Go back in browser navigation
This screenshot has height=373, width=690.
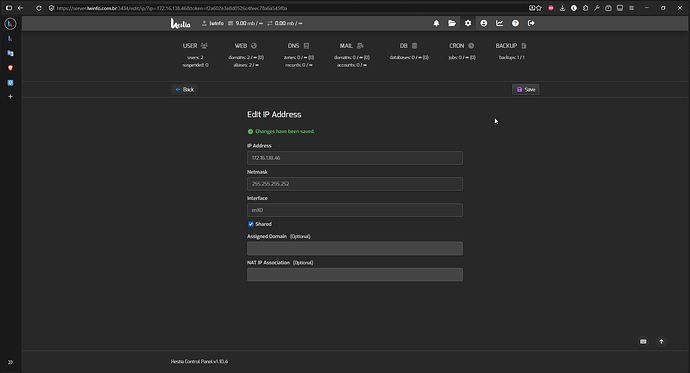click(20, 8)
